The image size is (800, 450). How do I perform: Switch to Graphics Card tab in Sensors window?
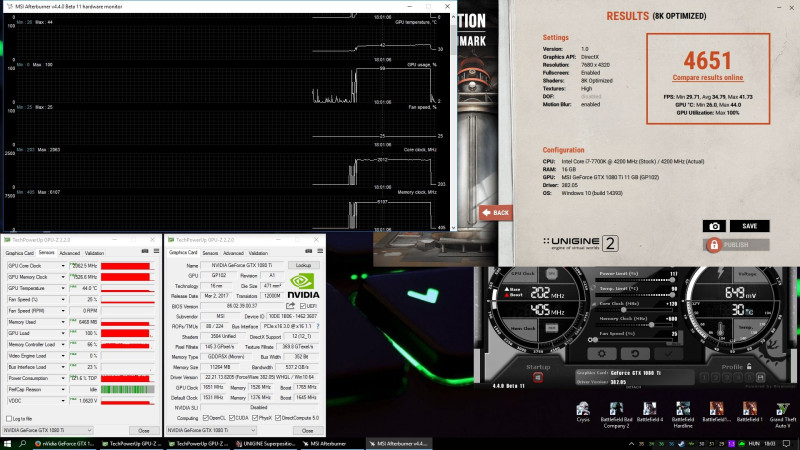(x=19, y=253)
